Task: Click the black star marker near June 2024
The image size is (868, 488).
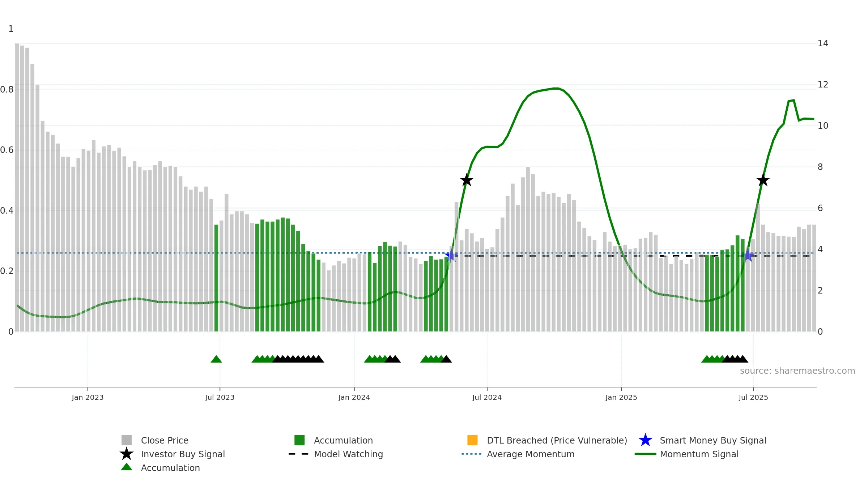Action: coord(467,180)
